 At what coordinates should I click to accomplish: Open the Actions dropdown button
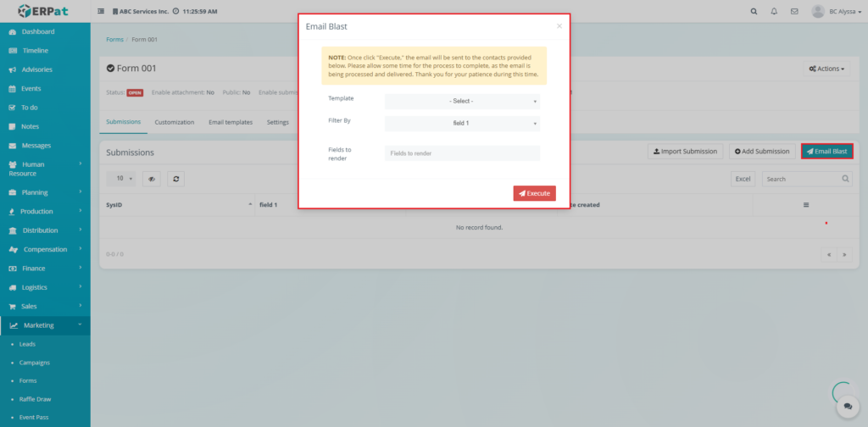(x=826, y=69)
